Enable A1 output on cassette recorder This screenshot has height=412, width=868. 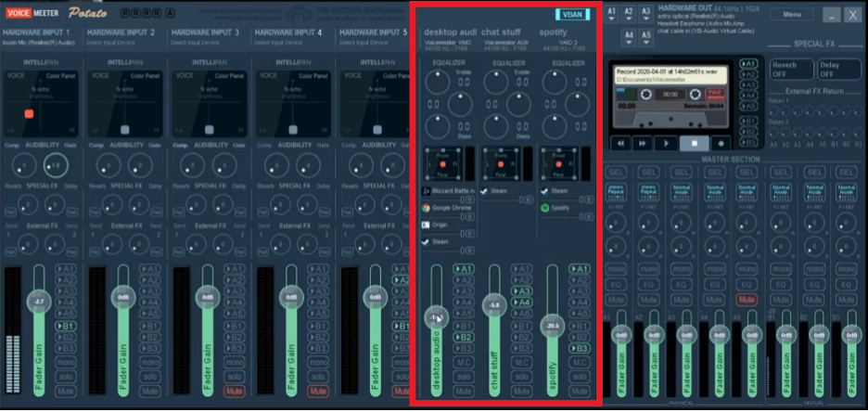point(748,64)
